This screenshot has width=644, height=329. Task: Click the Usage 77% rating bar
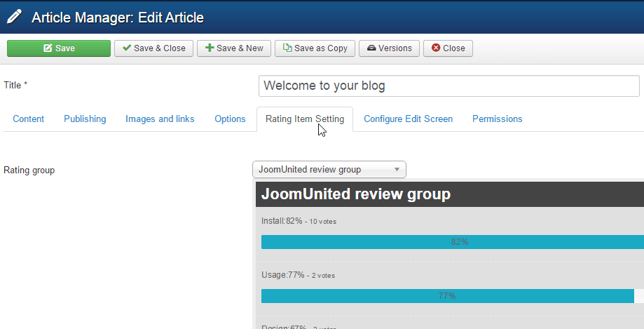(x=447, y=296)
